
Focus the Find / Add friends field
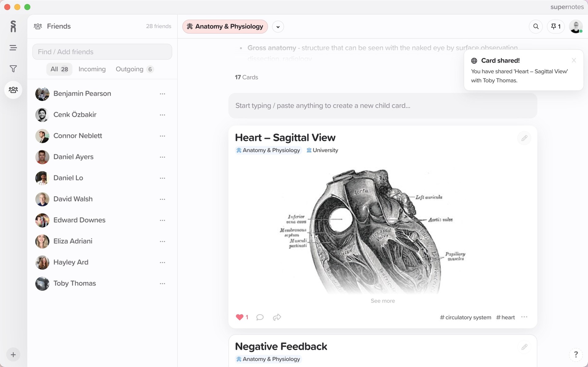(102, 52)
